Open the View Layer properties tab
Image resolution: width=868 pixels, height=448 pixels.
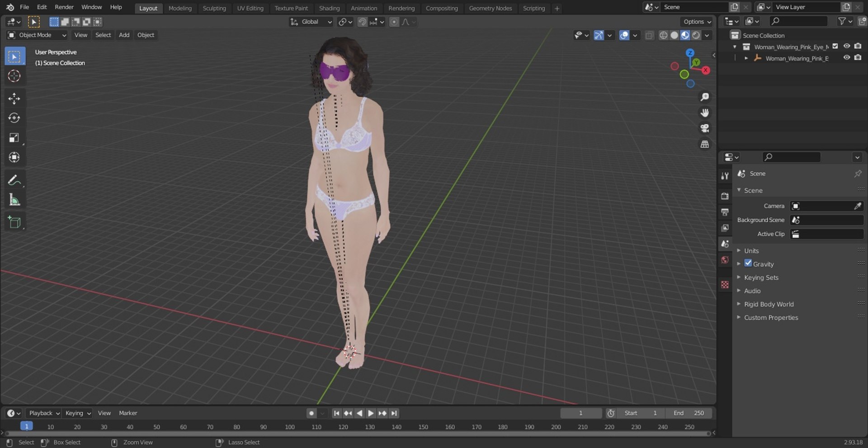coord(725,228)
